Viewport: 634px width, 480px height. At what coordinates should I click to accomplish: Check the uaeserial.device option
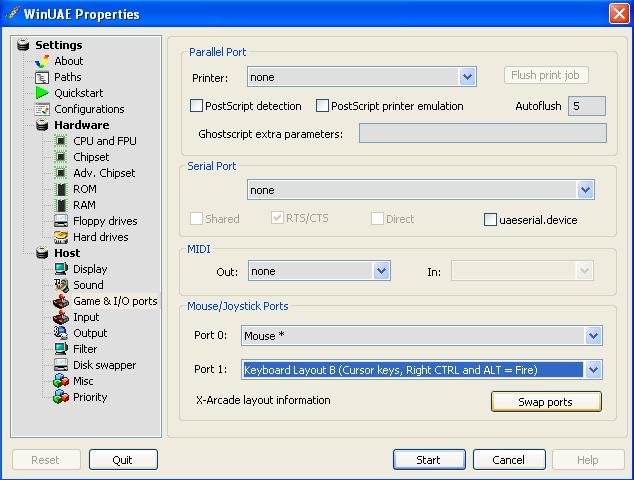pyautogui.click(x=490, y=220)
